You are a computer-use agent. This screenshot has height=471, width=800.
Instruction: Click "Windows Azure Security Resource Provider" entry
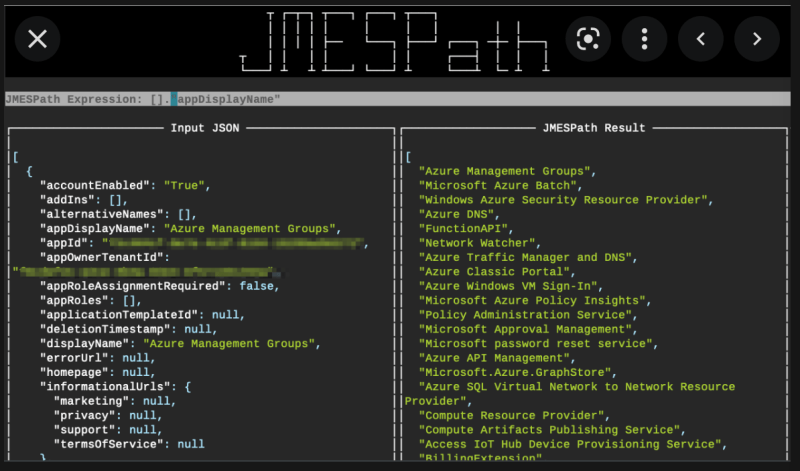point(566,200)
